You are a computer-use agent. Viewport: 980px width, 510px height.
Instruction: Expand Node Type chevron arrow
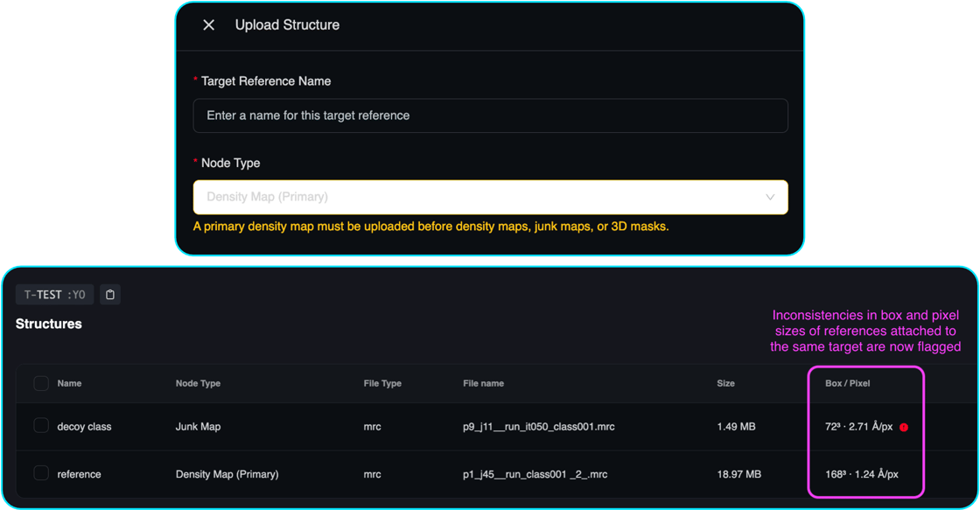click(770, 197)
